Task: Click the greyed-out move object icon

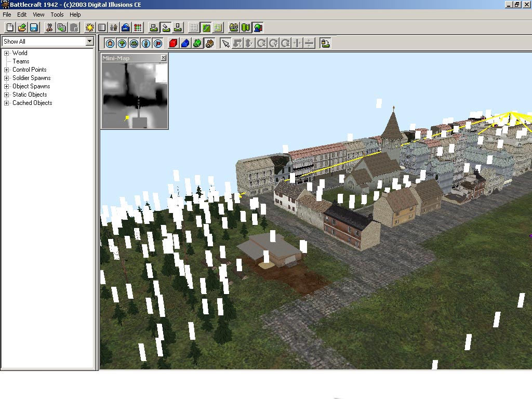Action: (237, 44)
